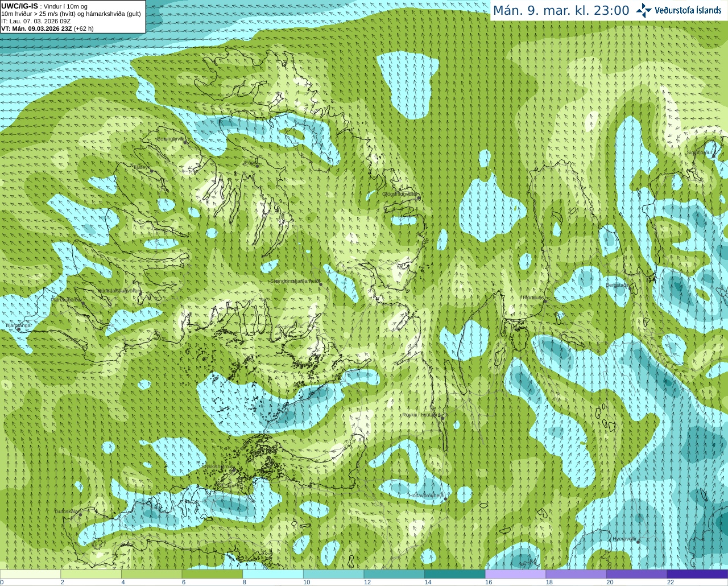Click the legend tick value '16'

coord(489,582)
